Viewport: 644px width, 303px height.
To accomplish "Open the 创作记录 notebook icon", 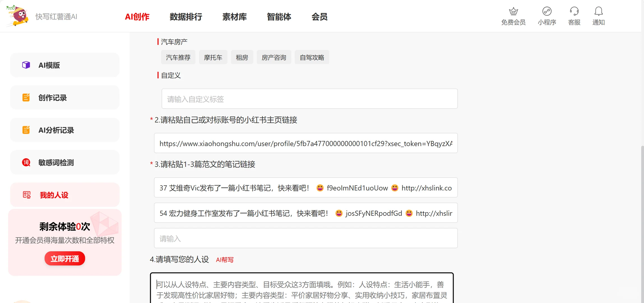I will coord(26,97).
